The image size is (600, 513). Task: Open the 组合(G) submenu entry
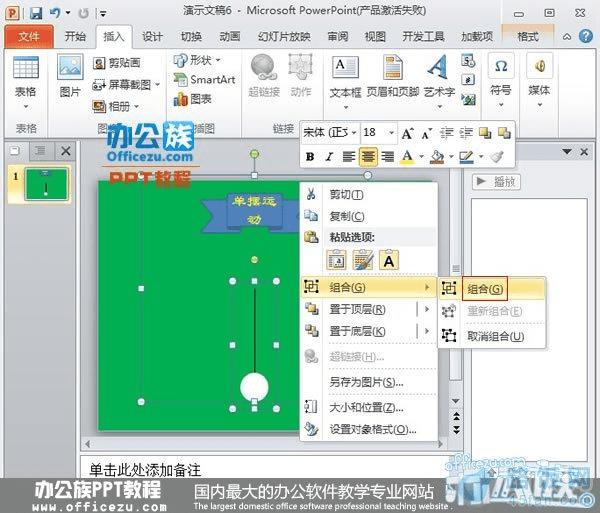point(369,287)
